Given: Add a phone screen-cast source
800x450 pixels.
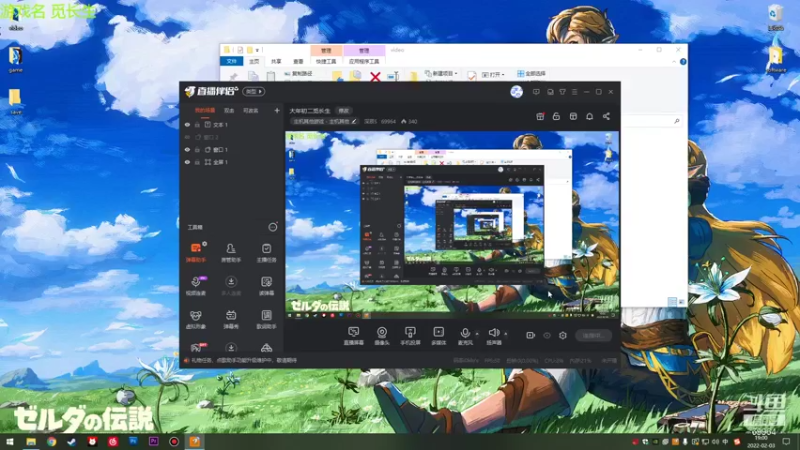Looking at the screenshot, I should (x=410, y=335).
